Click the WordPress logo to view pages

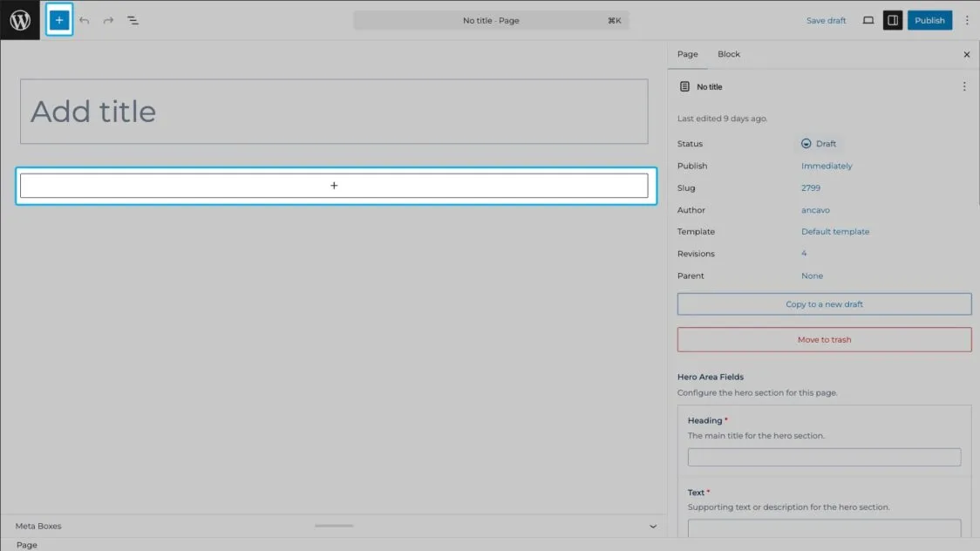[x=20, y=20]
